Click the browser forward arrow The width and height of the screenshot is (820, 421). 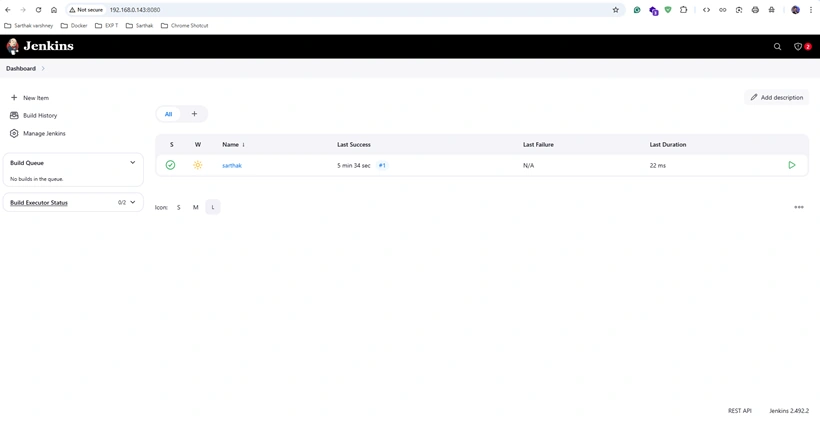click(23, 10)
